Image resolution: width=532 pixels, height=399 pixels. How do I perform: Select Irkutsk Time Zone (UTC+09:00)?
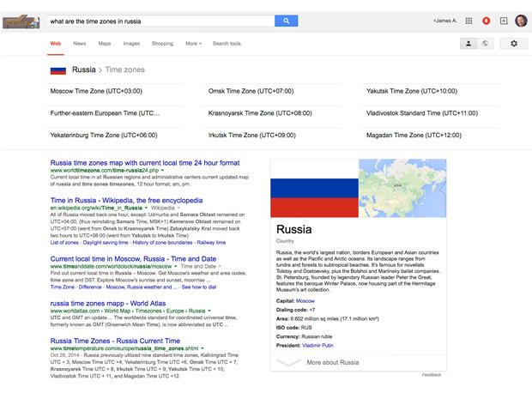pos(251,136)
